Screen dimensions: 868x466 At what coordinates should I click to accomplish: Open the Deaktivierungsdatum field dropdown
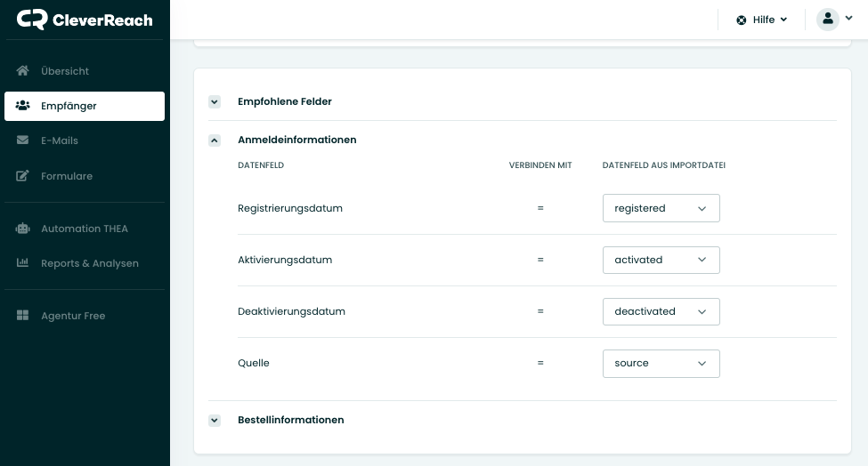[661, 311]
